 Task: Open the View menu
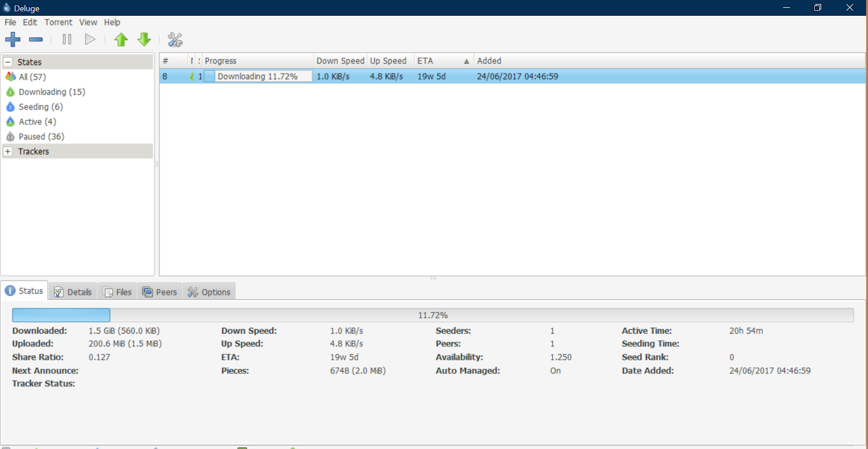[x=88, y=22]
